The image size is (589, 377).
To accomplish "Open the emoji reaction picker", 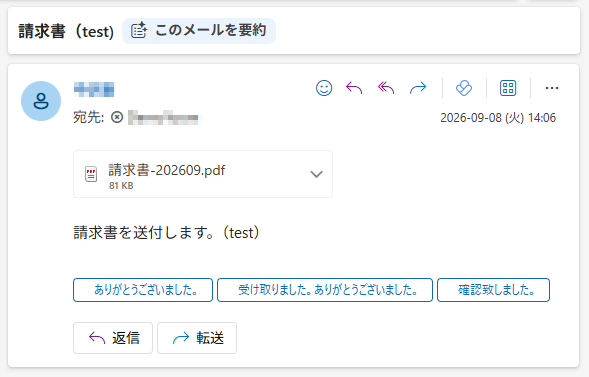I will tap(324, 88).
